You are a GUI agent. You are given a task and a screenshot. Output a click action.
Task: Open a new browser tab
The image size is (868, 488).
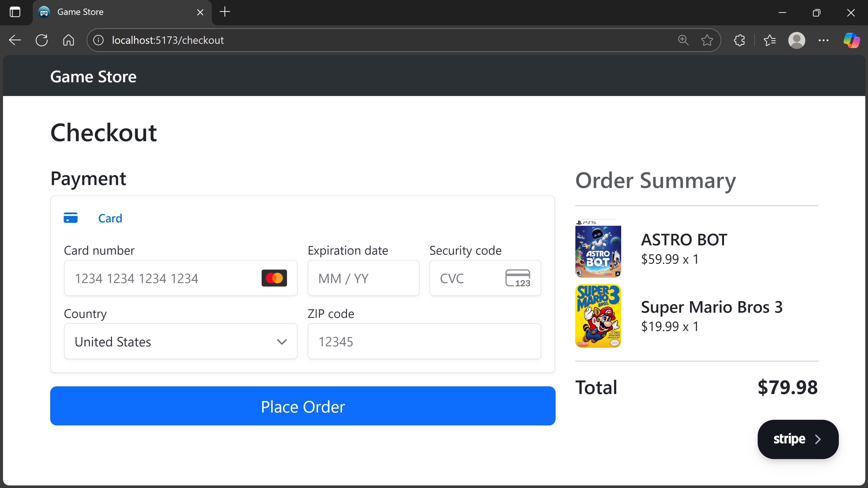point(225,12)
